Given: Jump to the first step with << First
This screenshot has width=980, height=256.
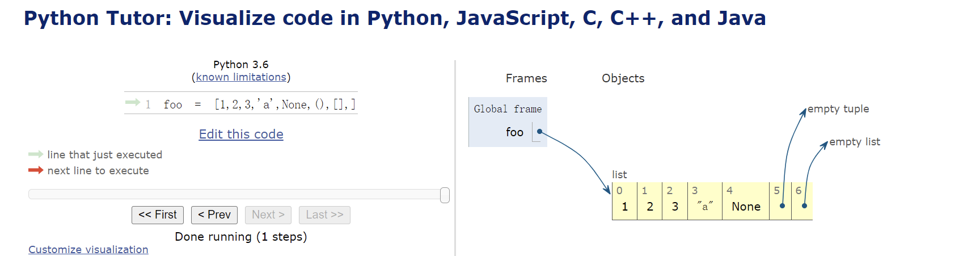Looking at the screenshot, I should click(158, 215).
